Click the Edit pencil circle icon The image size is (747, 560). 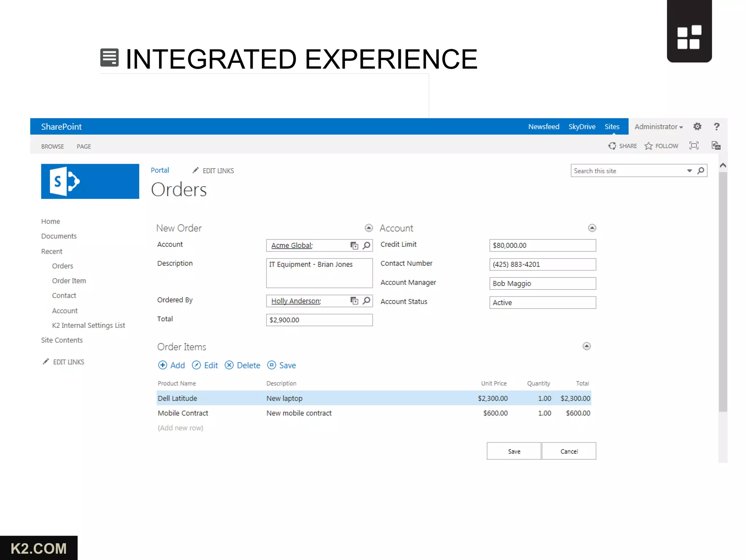tap(196, 365)
